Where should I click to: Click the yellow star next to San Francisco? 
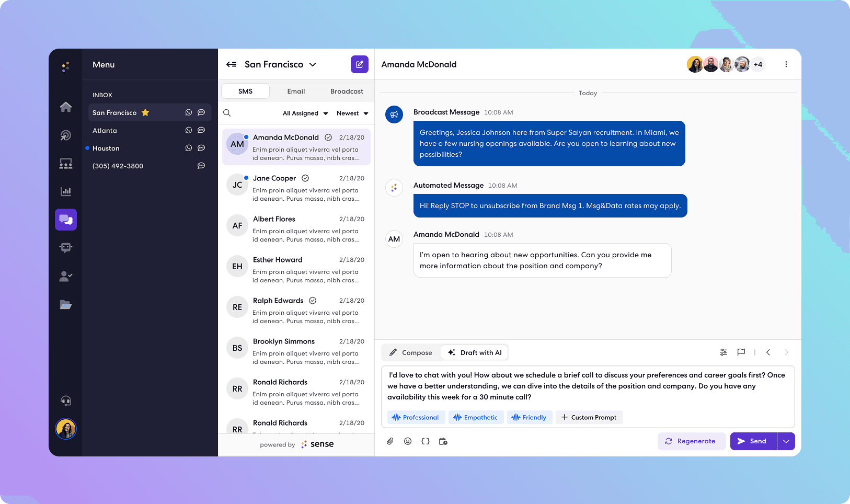pyautogui.click(x=145, y=112)
